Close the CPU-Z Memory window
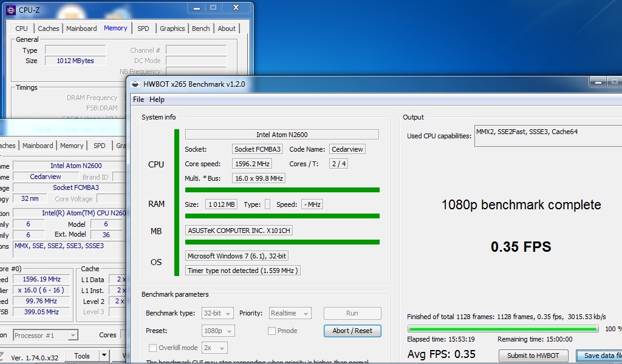Viewport: 622px width, 364px height. [236, 7]
